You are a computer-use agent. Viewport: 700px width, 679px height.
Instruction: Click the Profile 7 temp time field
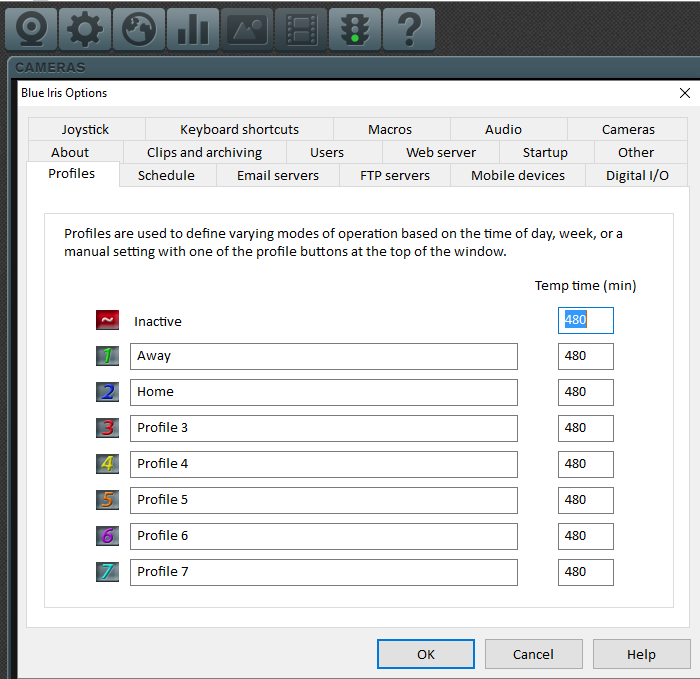click(x=586, y=572)
